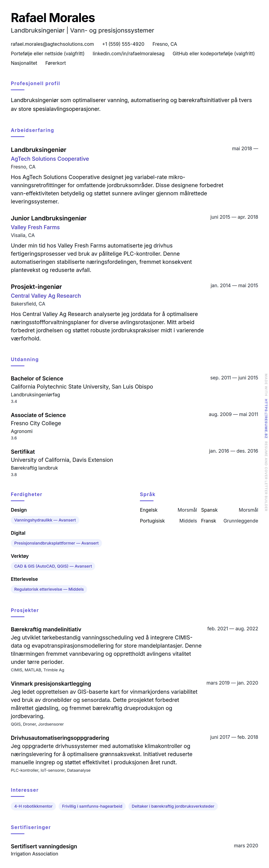
Task: Click the Rafael Morales name heading
Action: tap(53, 17)
